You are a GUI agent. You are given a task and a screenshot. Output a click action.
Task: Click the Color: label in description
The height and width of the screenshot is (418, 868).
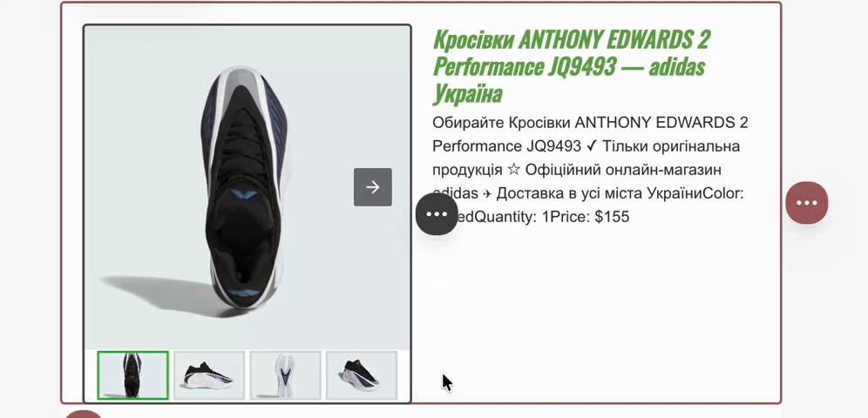(x=720, y=194)
